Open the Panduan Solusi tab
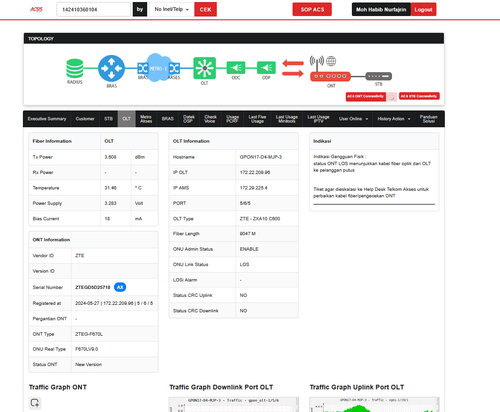The image size is (500, 412). (x=429, y=119)
